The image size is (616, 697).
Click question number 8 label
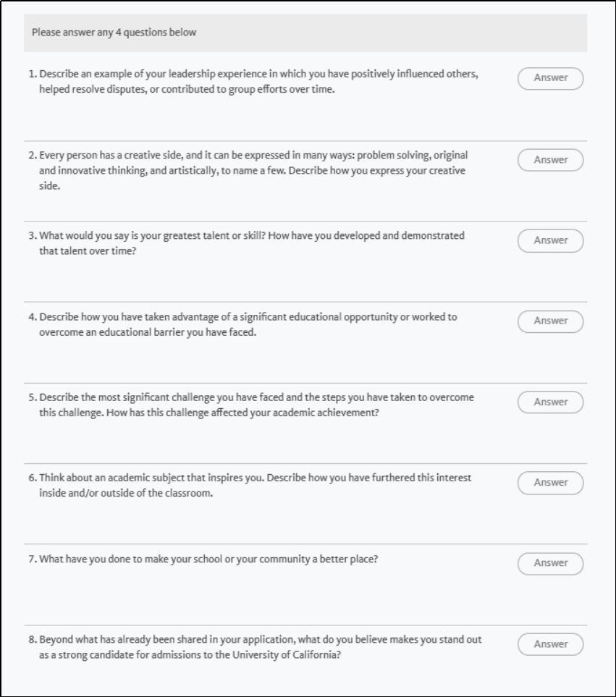click(x=33, y=640)
